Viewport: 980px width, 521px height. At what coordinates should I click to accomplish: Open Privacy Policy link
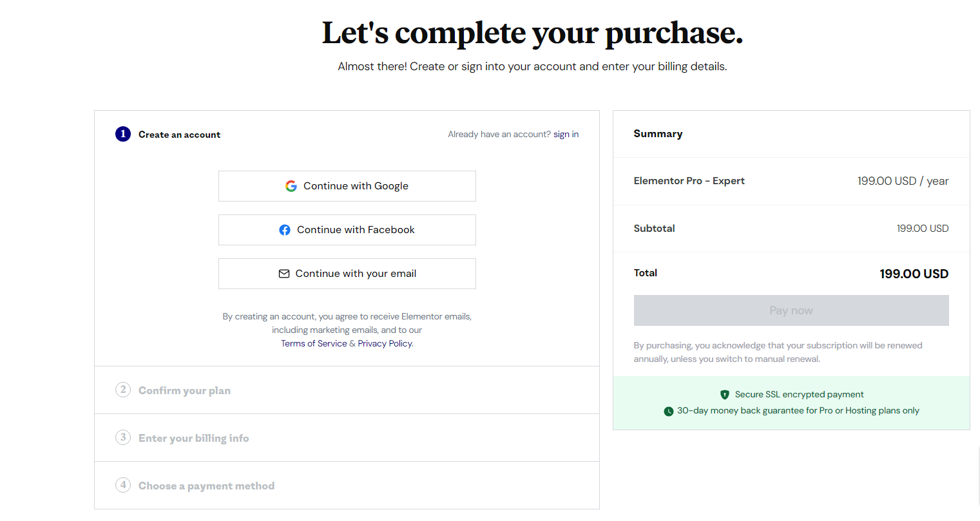[385, 344]
